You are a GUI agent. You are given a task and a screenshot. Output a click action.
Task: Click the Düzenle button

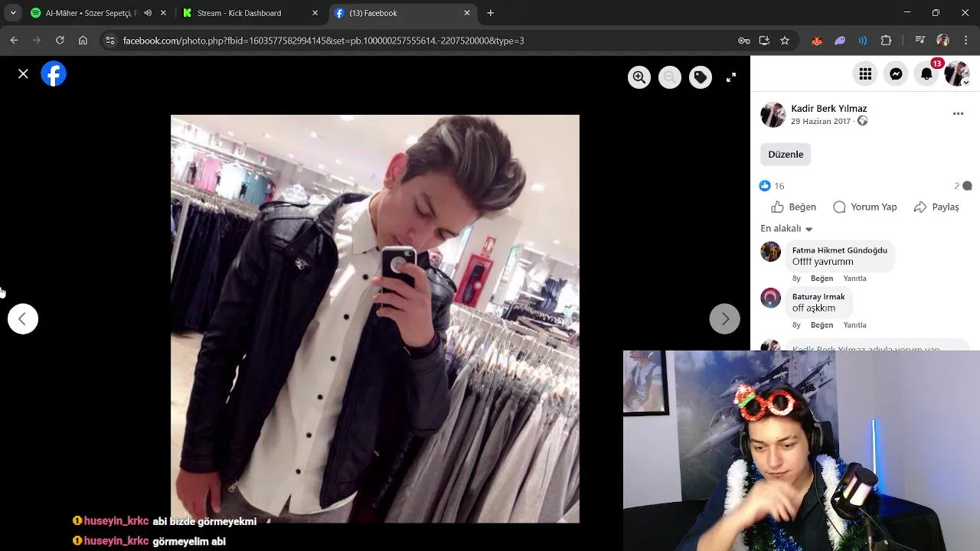click(x=786, y=155)
